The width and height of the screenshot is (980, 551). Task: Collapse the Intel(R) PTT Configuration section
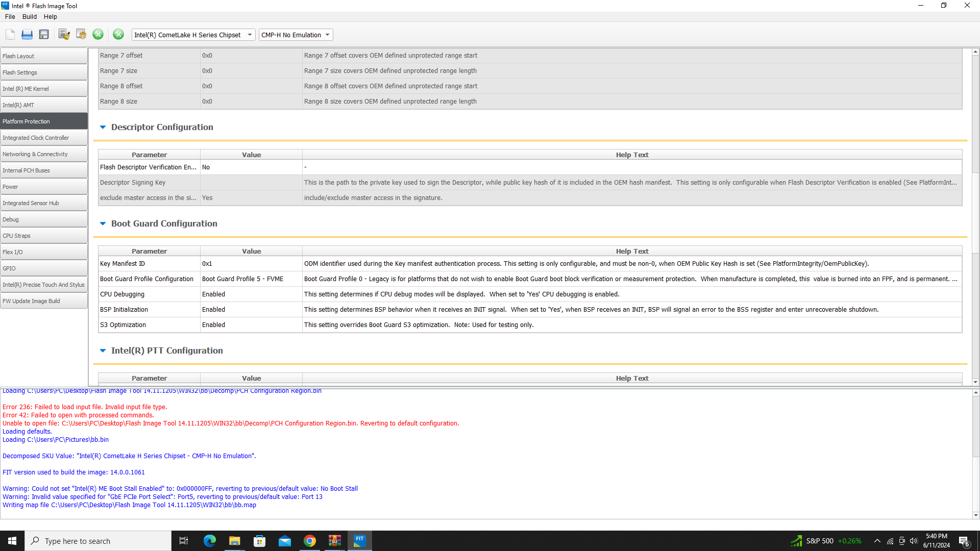103,350
